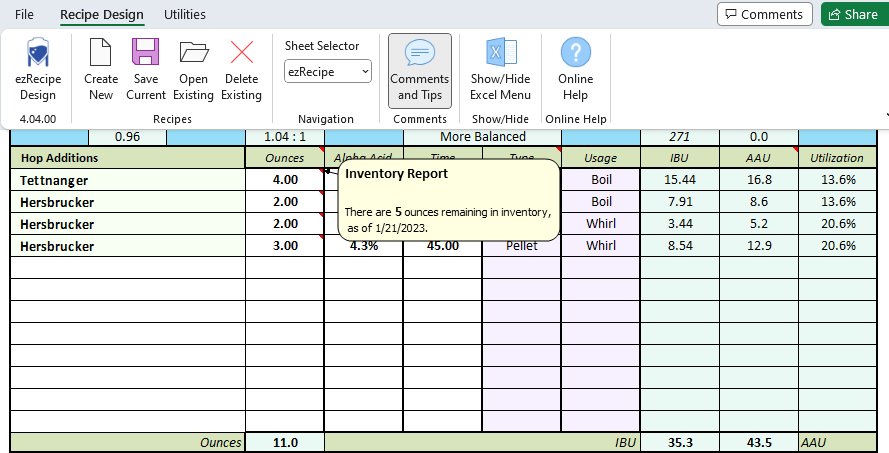Select the 4.3% alpha acid cell
Viewport: 889px width, 453px height.
[363, 247]
